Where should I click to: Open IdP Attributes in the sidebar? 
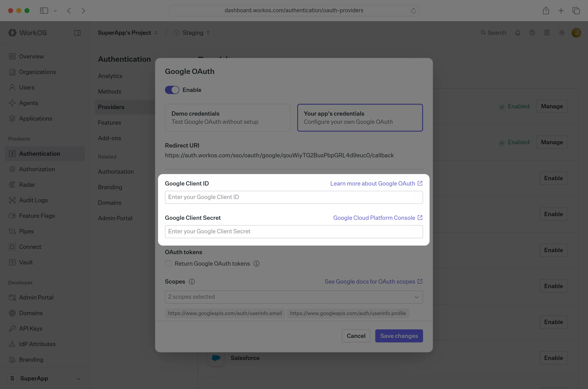(45, 344)
